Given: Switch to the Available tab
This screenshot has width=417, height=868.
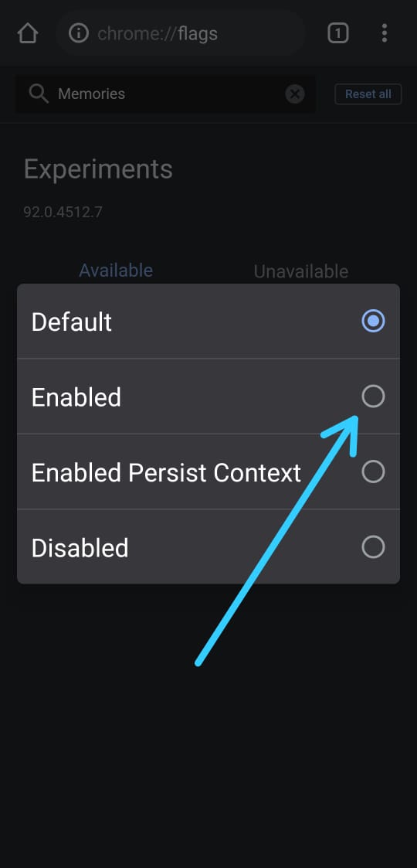Looking at the screenshot, I should pos(116,271).
